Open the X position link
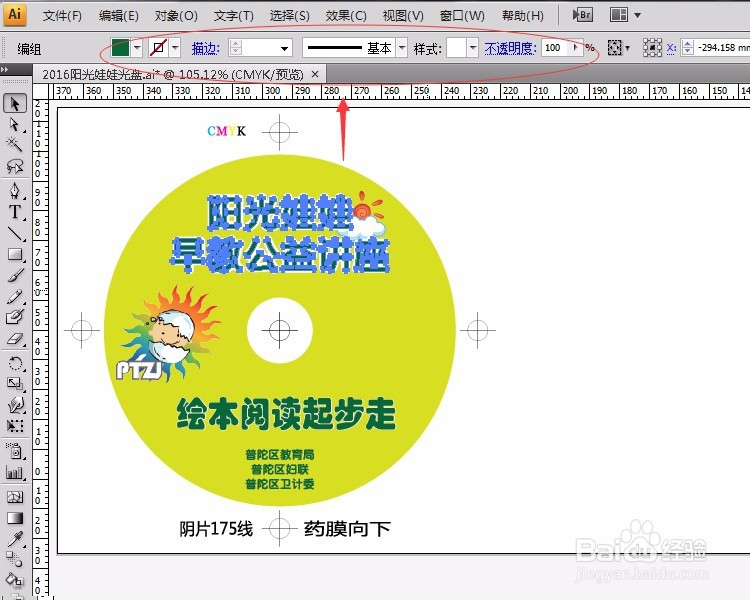 (x=671, y=48)
